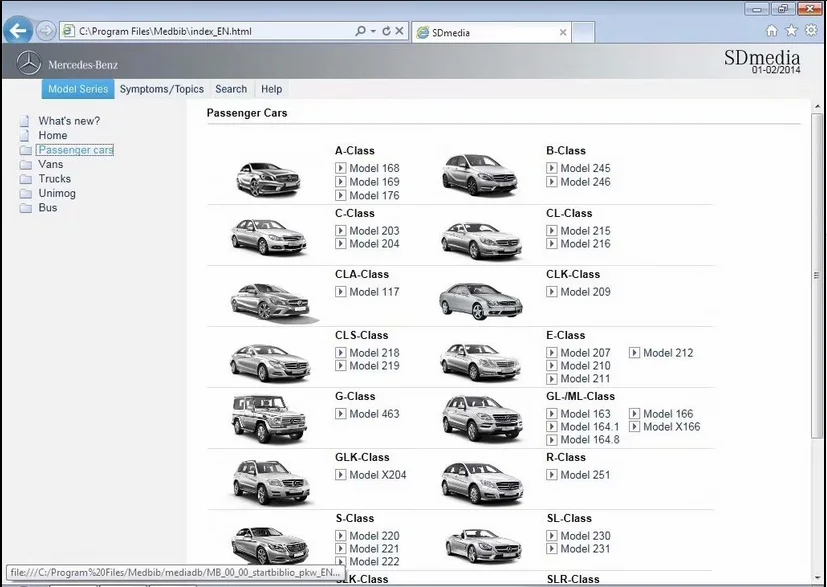This screenshot has width=827, height=587.
Task: Open the Unimog folder
Action: pos(56,193)
